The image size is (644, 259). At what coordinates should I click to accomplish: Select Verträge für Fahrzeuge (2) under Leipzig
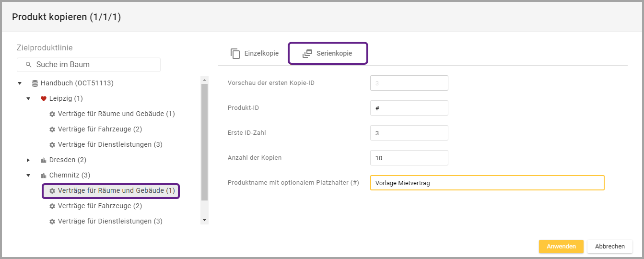click(100, 129)
